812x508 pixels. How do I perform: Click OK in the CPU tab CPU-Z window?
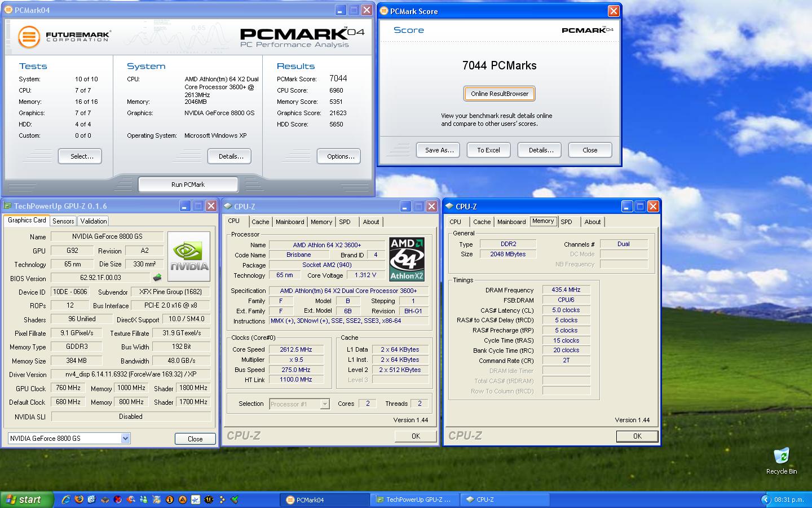[416, 436]
